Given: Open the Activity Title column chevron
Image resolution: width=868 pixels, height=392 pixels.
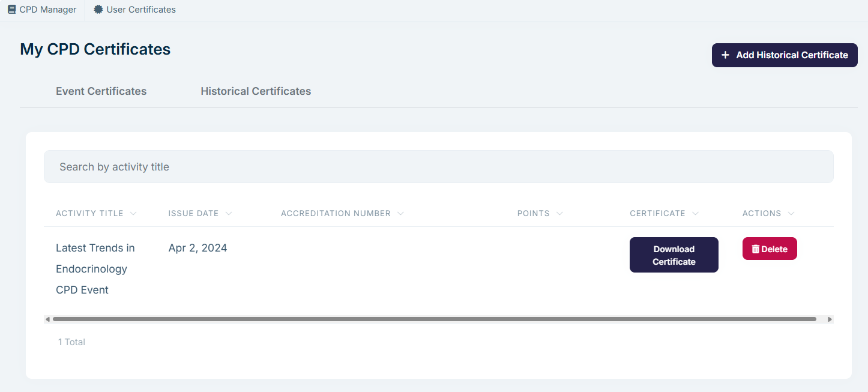Looking at the screenshot, I should [133, 214].
